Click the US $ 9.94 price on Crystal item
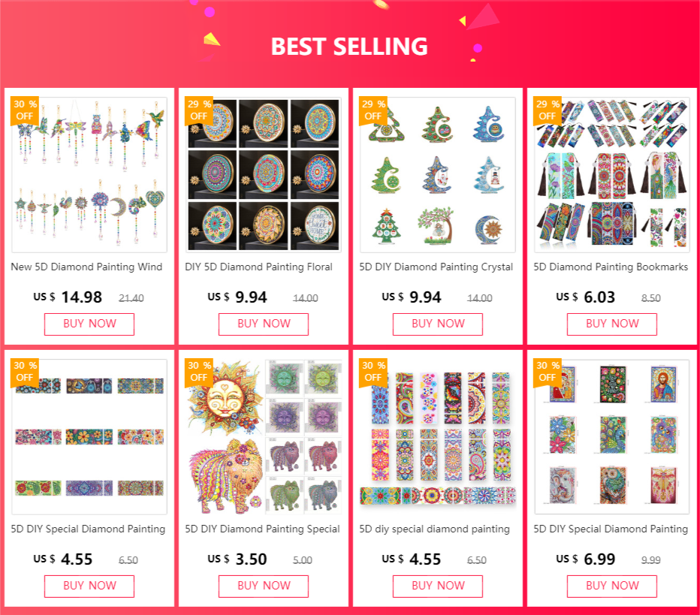Image resolution: width=700 pixels, height=615 pixels. [411, 297]
